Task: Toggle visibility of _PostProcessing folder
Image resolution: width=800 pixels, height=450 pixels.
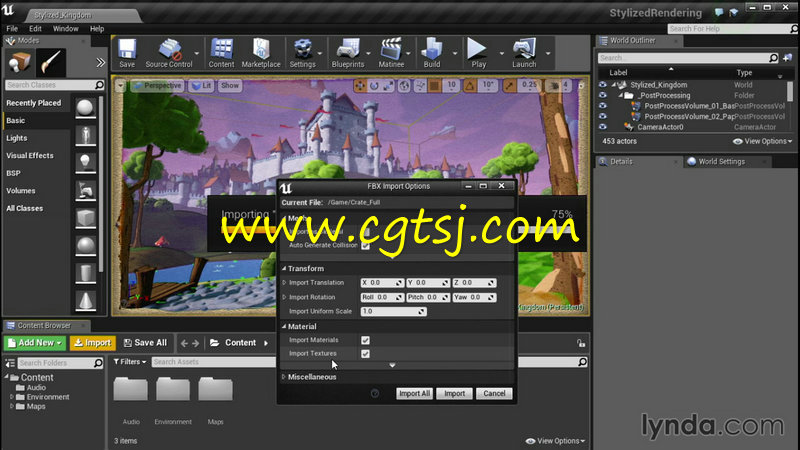Action: pos(603,95)
